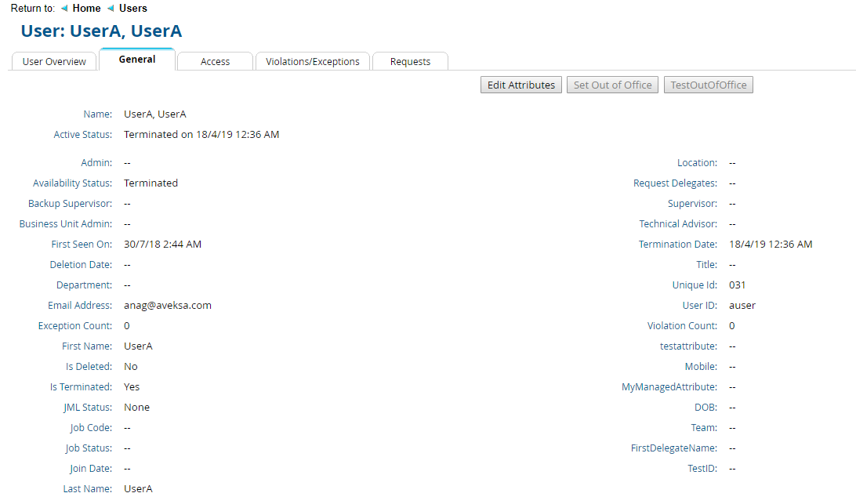Click the back arrow icon beside Home
The height and width of the screenshot is (504, 856).
[64, 8]
